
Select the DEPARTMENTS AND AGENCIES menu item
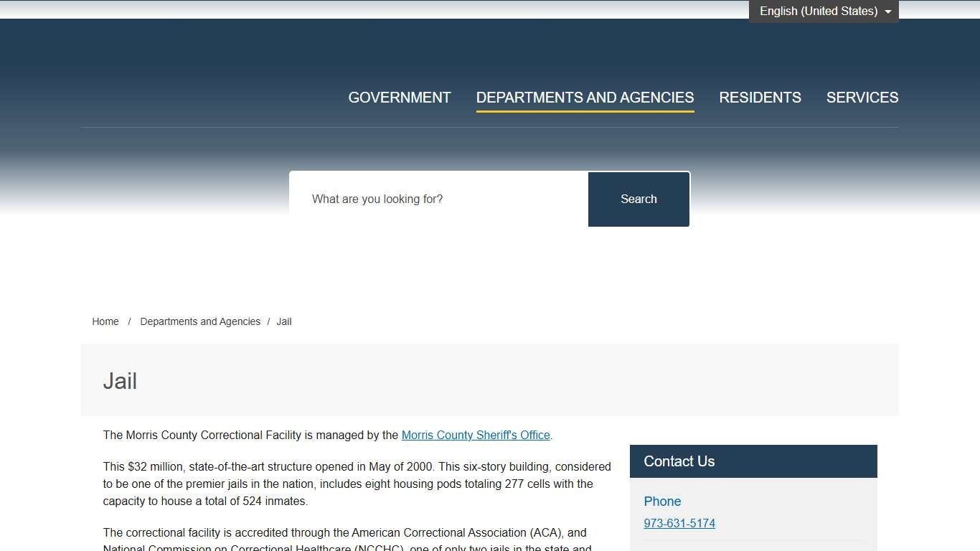pyautogui.click(x=585, y=98)
